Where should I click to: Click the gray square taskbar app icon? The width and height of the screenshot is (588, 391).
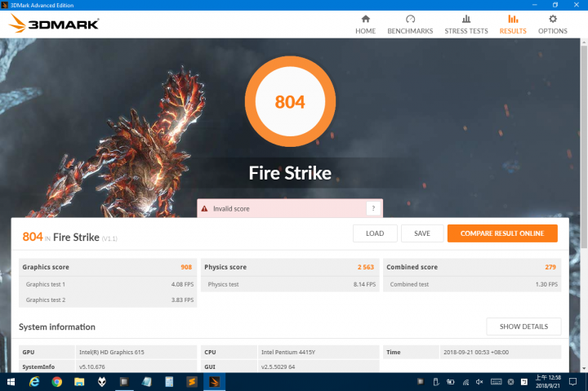(x=124, y=382)
